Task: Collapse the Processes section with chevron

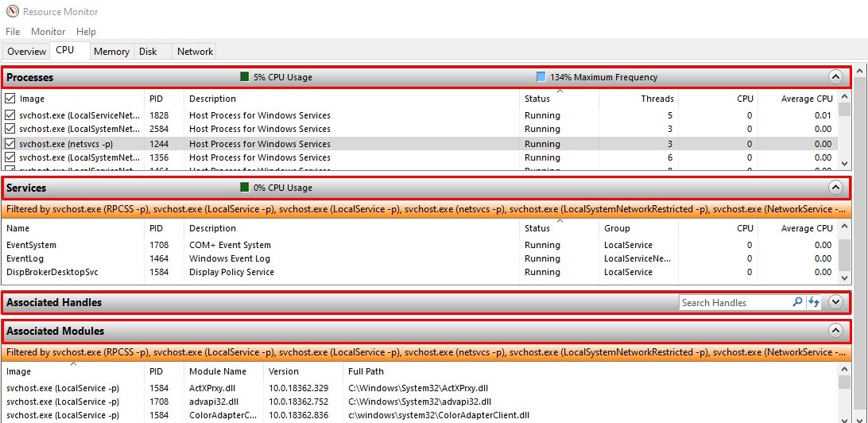Action: pyautogui.click(x=835, y=77)
